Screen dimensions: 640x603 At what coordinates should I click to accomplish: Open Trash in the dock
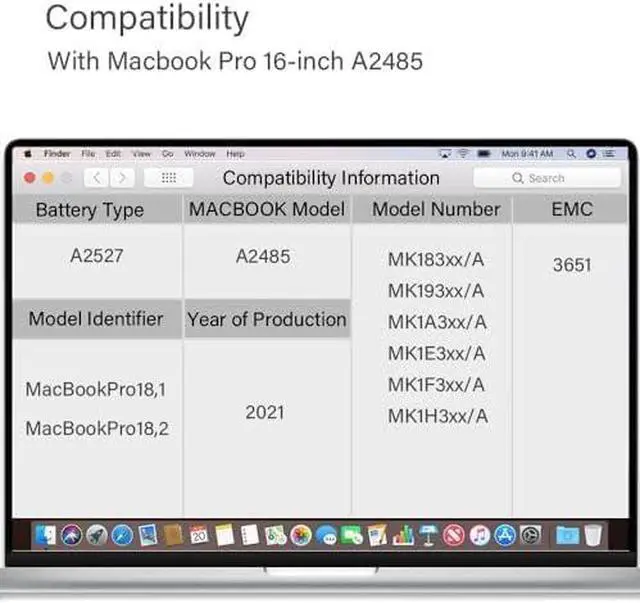pos(594,536)
